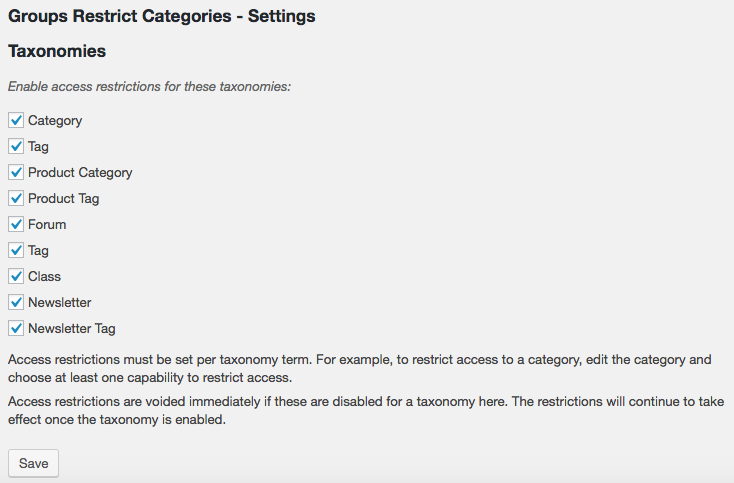Click the Newsletter Tag label text
This screenshot has width=734, height=483.
pos(72,329)
